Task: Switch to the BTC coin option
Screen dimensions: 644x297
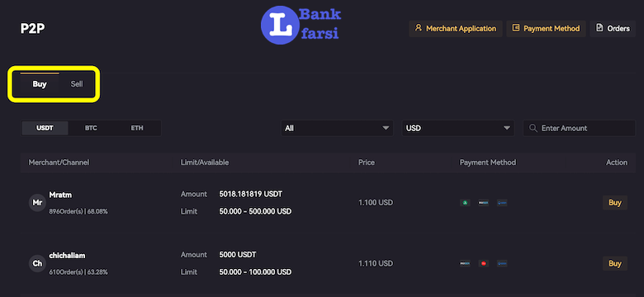Action: tap(91, 128)
